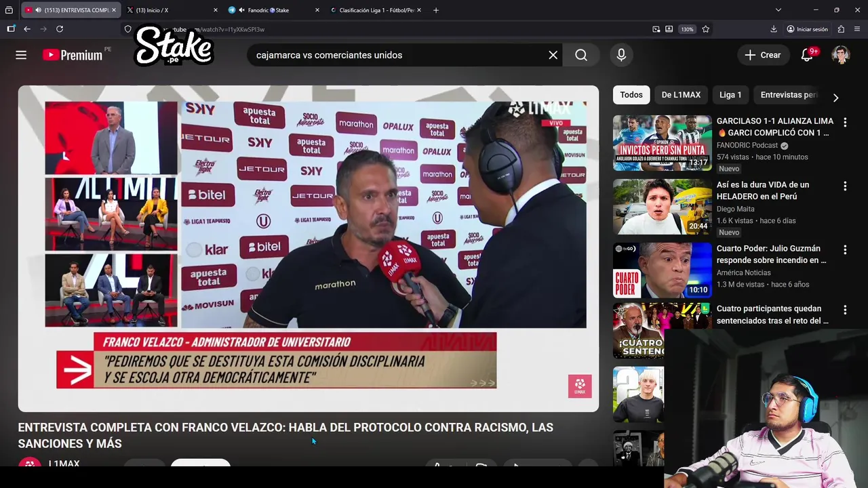Open site tracking protection shield
Image resolution: width=868 pixels, height=488 pixels.
127,29
